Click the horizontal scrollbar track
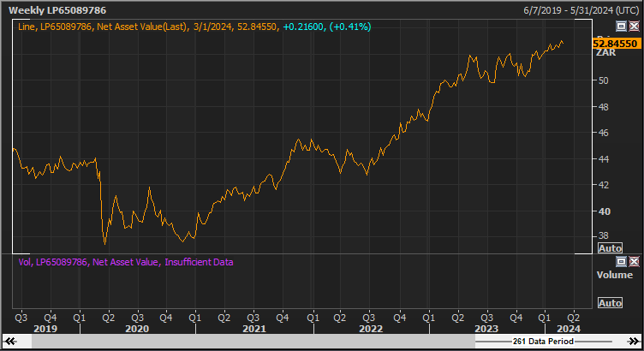Viewport: 644px width, 351px height. pos(253,341)
